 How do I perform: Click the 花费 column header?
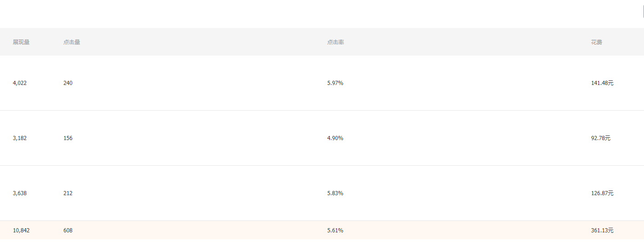pyautogui.click(x=597, y=42)
